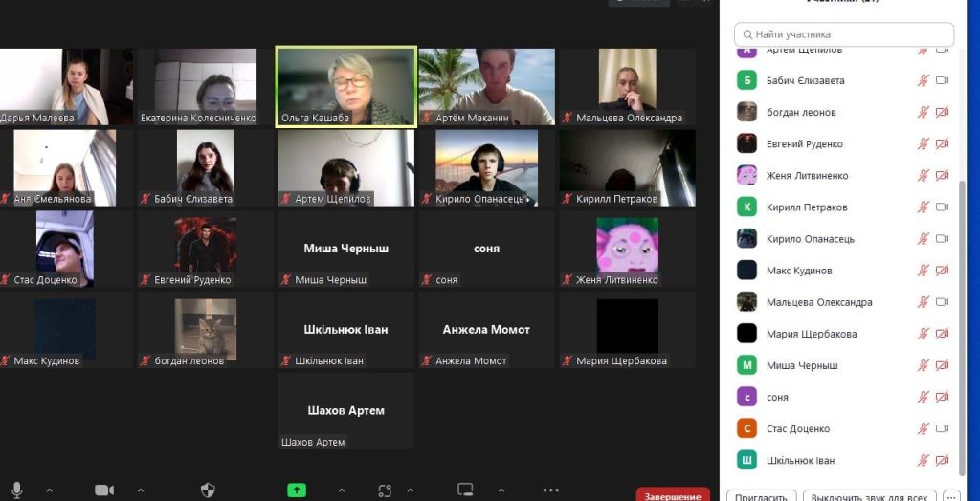Select Женя Литвиненко's pink cartoon tile
Viewport: 980px width, 501px height.
point(627,249)
